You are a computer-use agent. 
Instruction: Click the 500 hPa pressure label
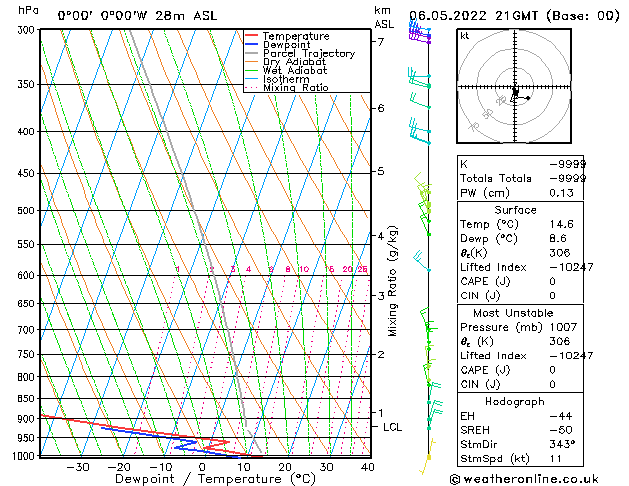click(27, 211)
